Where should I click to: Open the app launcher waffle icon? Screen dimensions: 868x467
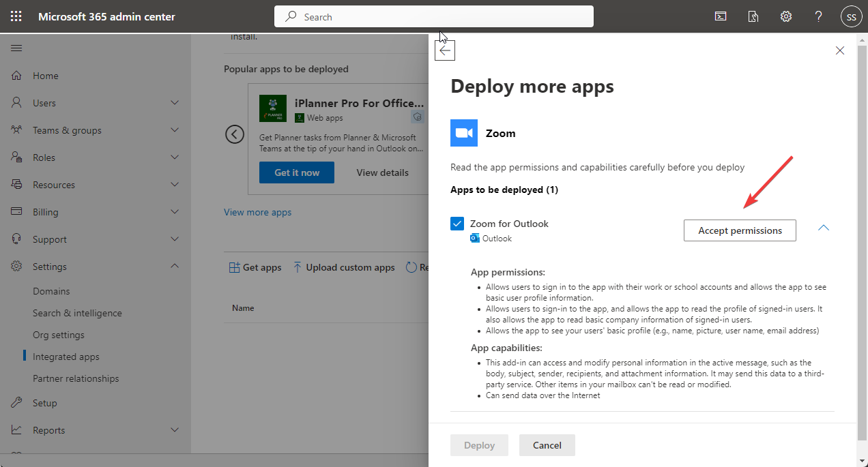pyautogui.click(x=16, y=16)
